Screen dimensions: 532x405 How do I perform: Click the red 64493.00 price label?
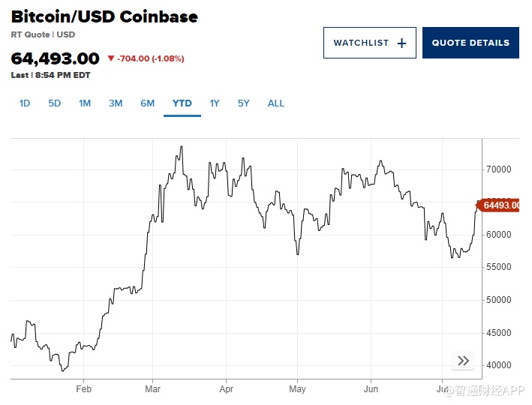tap(499, 205)
